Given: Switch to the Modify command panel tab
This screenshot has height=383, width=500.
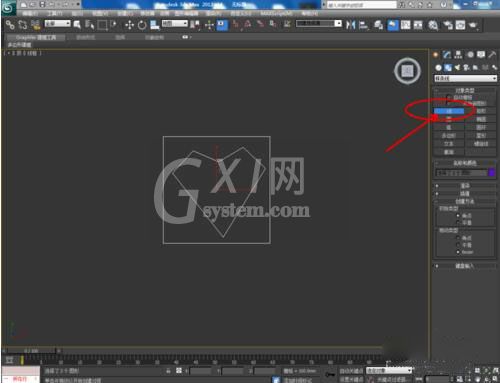Looking at the screenshot, I should (447, 55).
